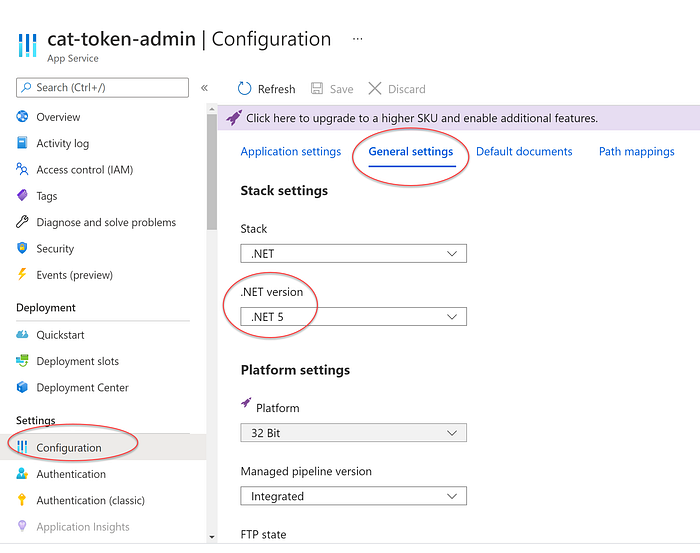Click the upgrade to higher SKU banner
The height and width of the screenshot is (553, 700).
click(420, 118)
